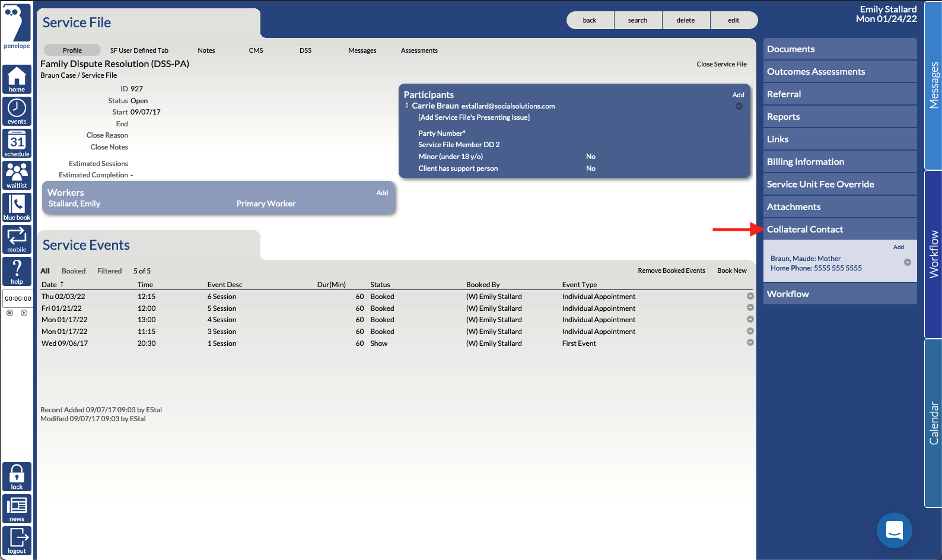Show Filtered service events

[110, 271]
